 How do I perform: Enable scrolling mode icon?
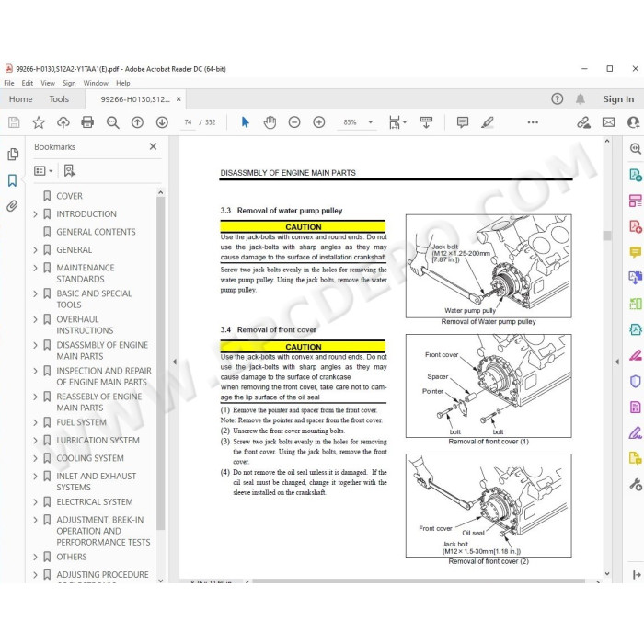tap(426, 122)
